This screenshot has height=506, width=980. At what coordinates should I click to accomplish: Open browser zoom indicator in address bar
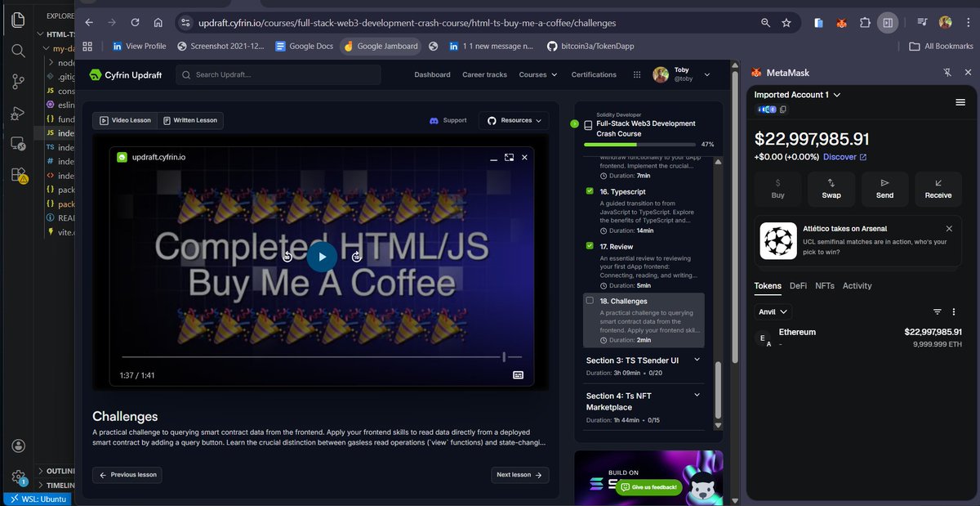tap(764, 23)
